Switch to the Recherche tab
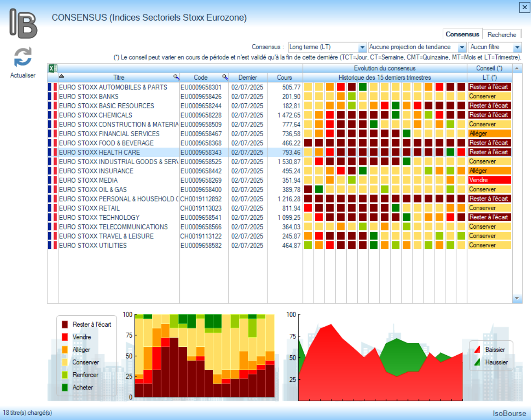 point(502,35)
